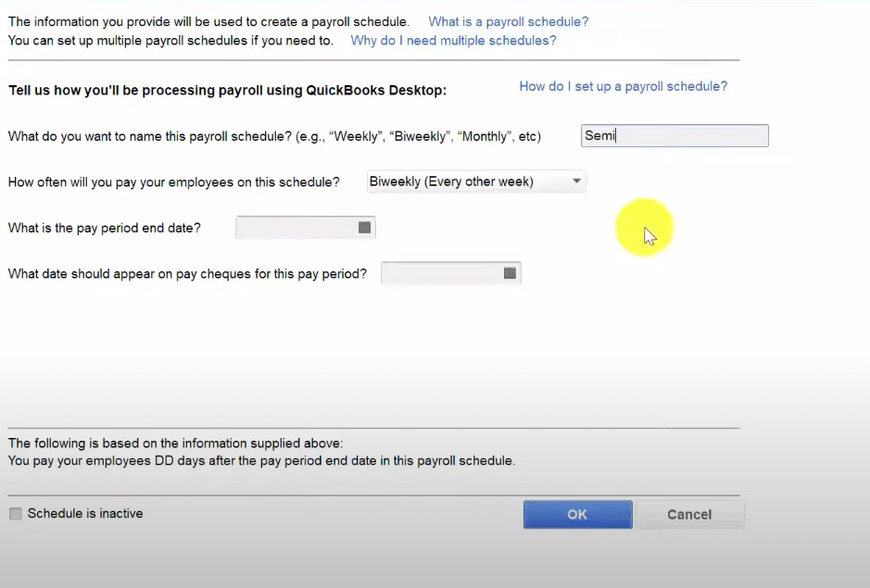Click the calendar icon next to cheque date

coord(509,272)
